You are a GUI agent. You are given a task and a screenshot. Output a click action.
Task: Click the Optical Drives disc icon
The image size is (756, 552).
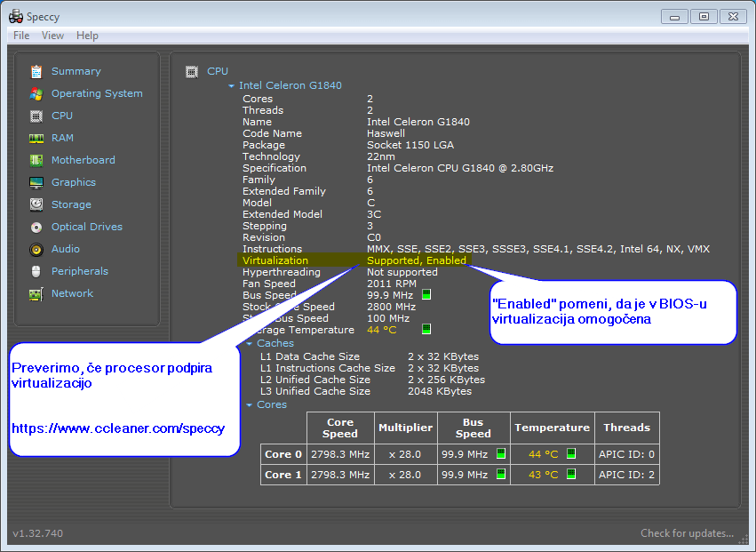[x=36, y=227]
